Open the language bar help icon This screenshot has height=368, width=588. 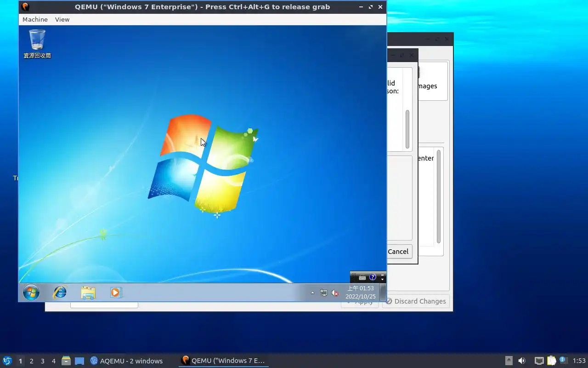tap(373, 277)
